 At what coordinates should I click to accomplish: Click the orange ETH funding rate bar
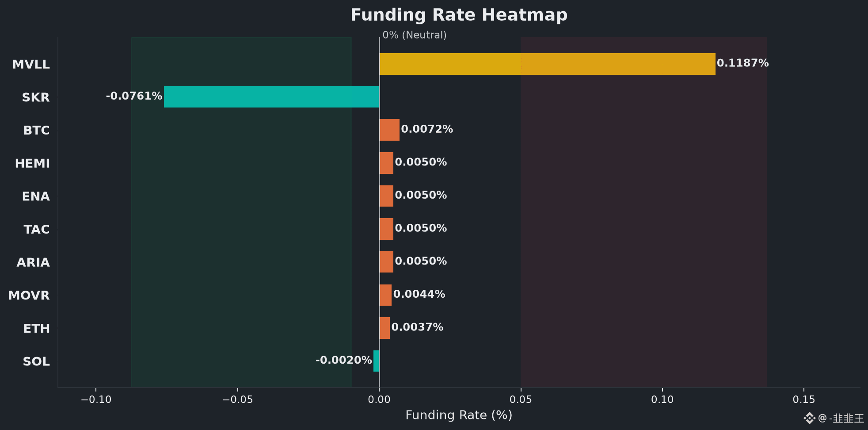[x=385, y=328]
